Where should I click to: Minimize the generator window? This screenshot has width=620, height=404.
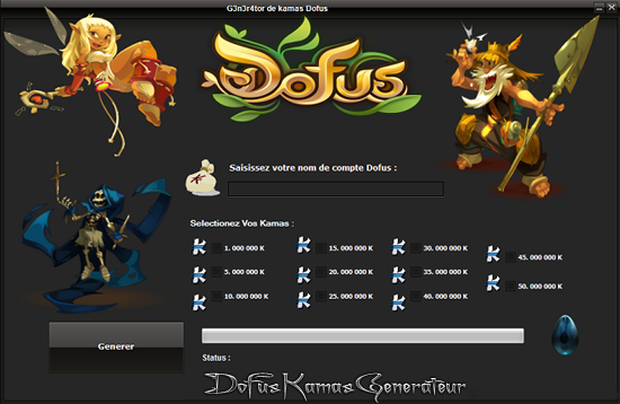coord(599,8)
